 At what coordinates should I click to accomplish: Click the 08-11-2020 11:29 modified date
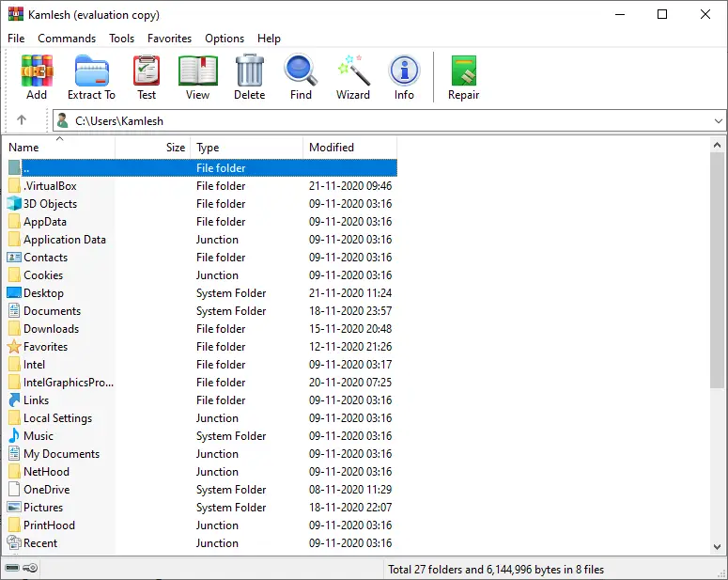point(350,489)
